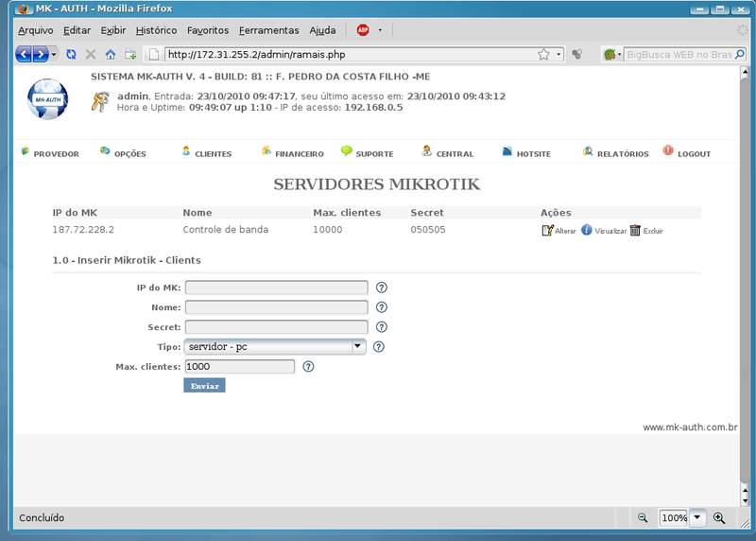
Task: Click the Max. clientes field with 1000
Action: tap(240, 367)
